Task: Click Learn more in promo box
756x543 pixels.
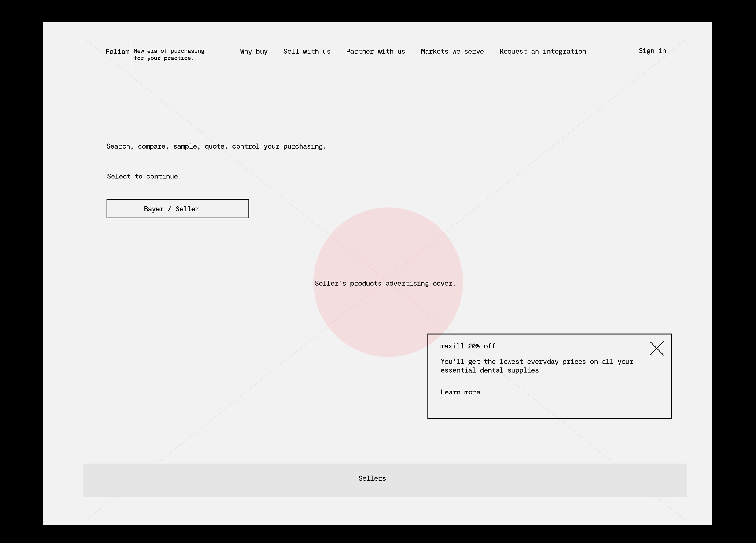Action: 460,392
